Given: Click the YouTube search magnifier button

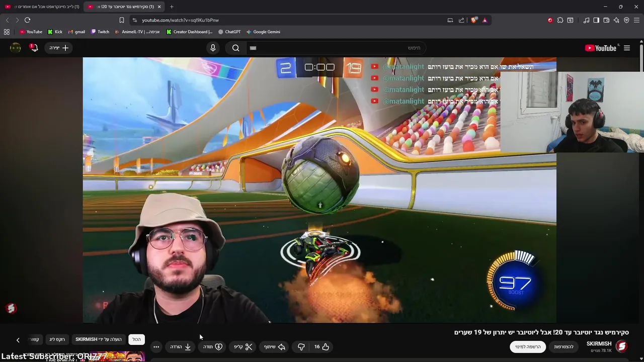Looking at the screenshot, I should (235, 48).
